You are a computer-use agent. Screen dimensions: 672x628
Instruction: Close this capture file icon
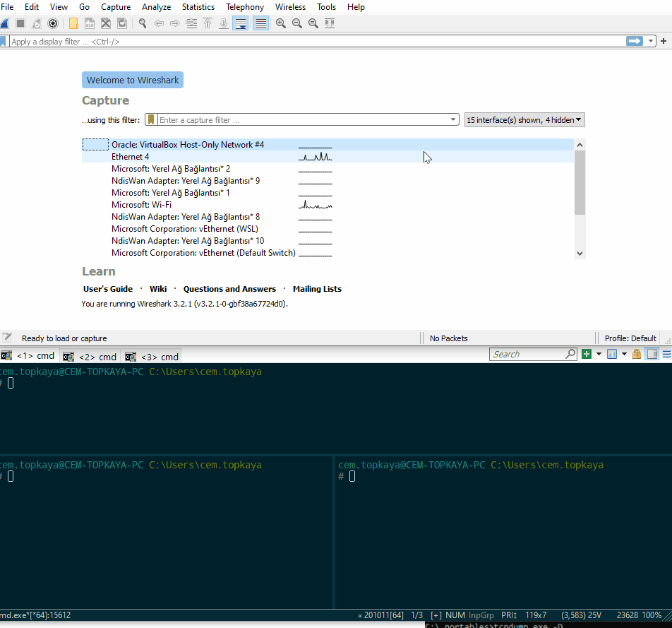106,23
